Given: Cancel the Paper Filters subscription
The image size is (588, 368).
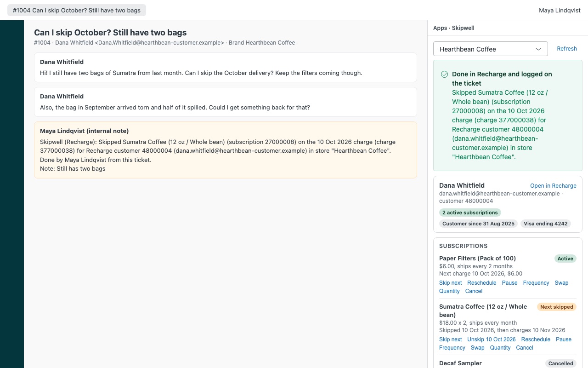Looking at the screenshot, I should pos(474,291).
